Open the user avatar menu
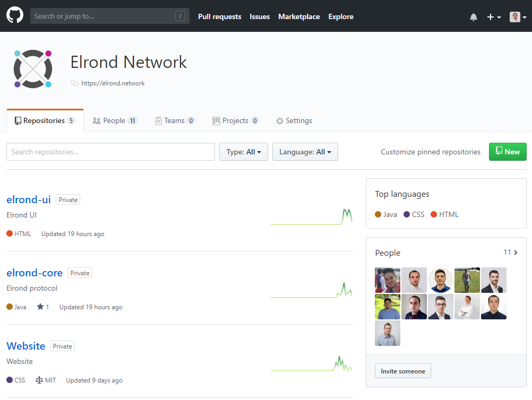Screen dimensions: 532x400 click(518, 17)
